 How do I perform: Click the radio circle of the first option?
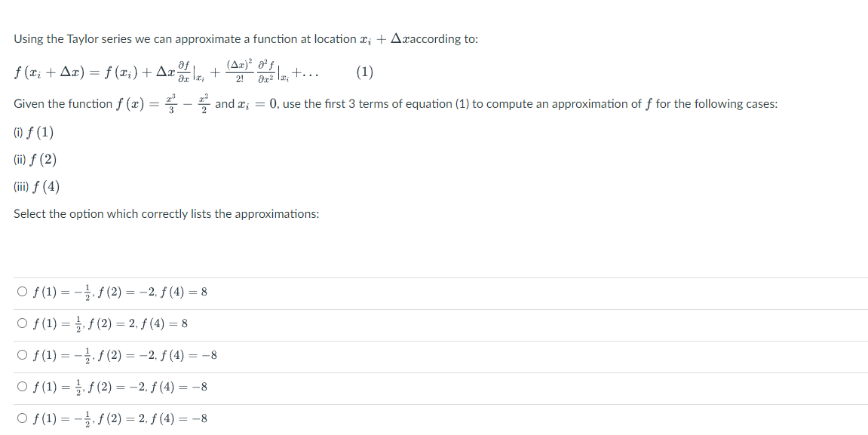[22, 291]
